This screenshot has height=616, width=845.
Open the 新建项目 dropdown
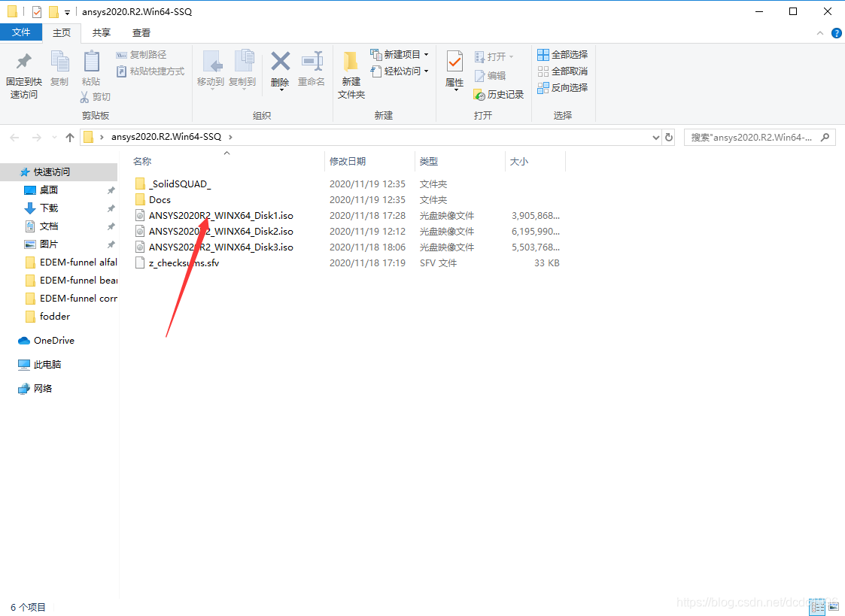tap(400, 55)
